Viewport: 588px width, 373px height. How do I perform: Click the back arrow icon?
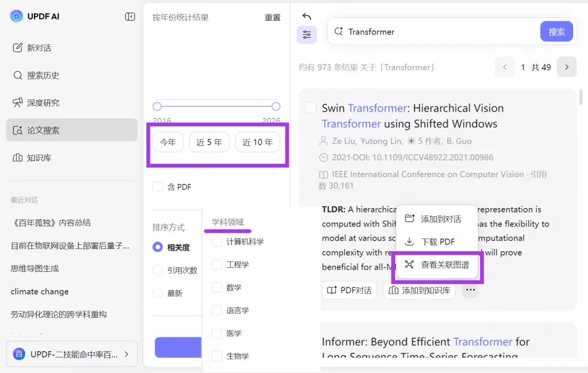(307, 17)
